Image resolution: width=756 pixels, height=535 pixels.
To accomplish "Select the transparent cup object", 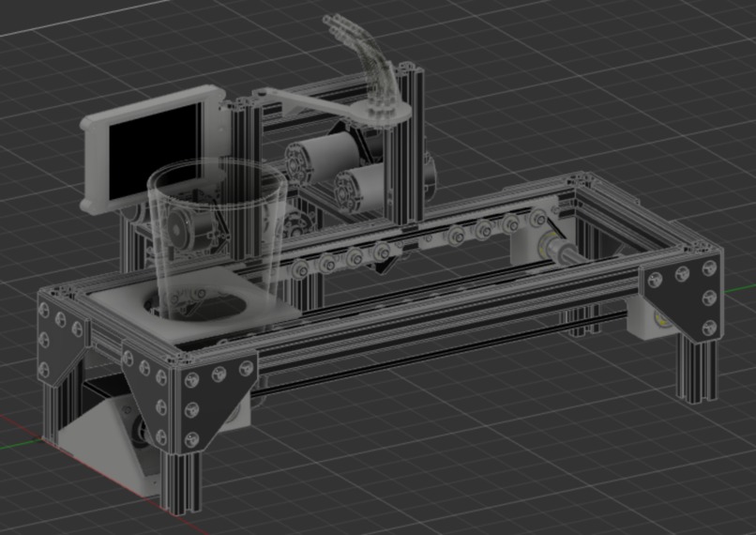I will 219,237.
